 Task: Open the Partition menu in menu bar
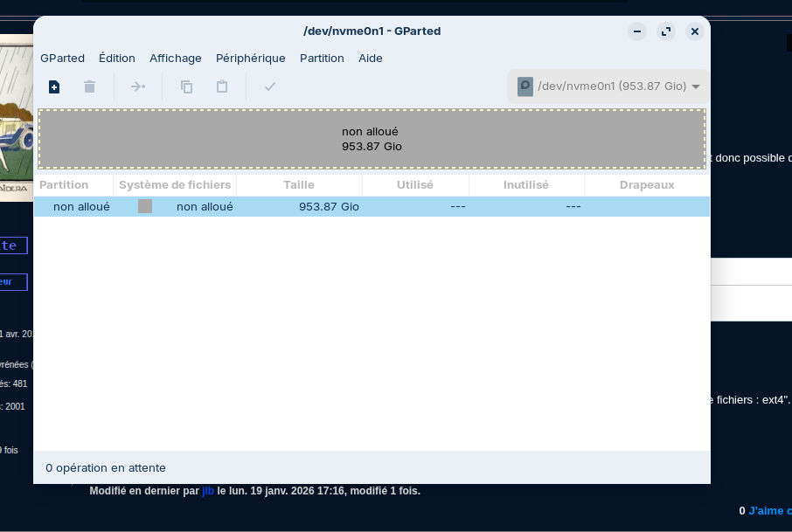pyautogui.click(x=322, y=59)
